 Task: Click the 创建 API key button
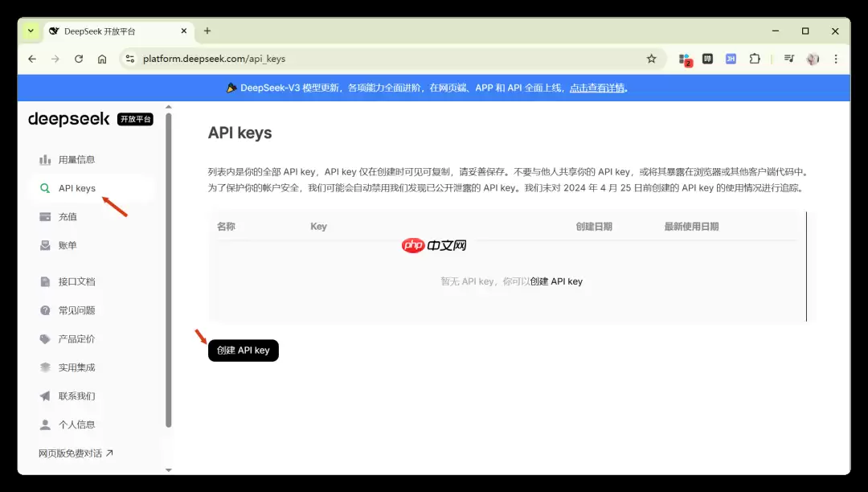(x=243, y=351)
